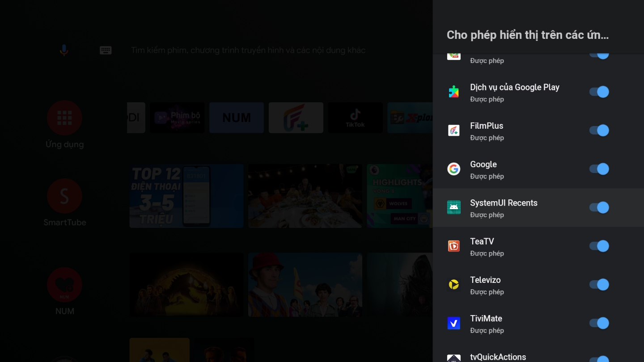Select the SystemUI Recents Android icon
Screen dimensions: 644x362
tap(454, 207)
